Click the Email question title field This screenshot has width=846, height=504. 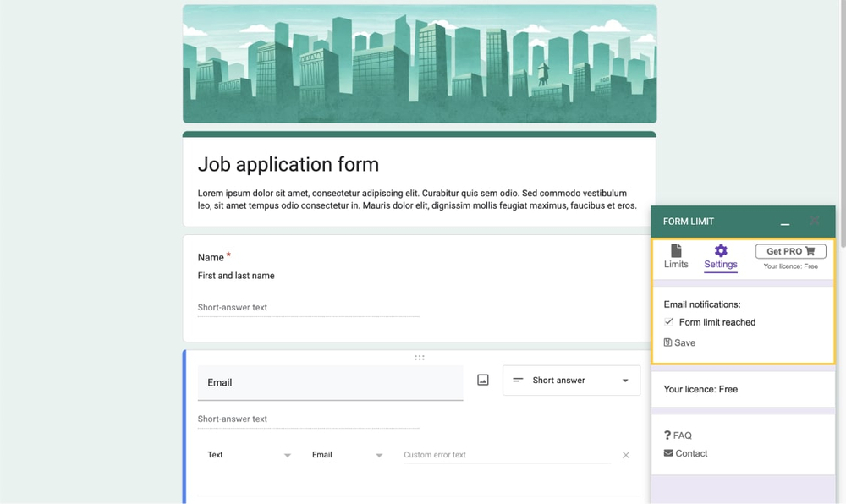[x=330, y=382]
